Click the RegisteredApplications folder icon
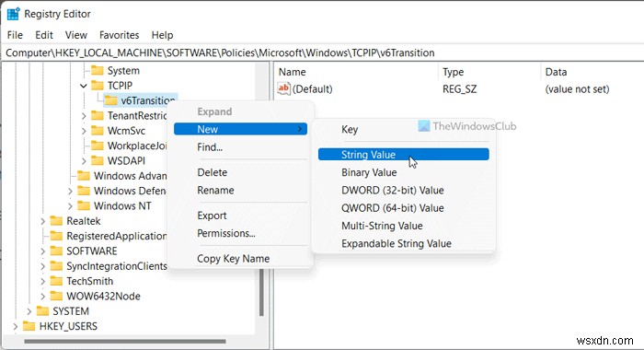This screenshot has height=350, width=644. 56,236
